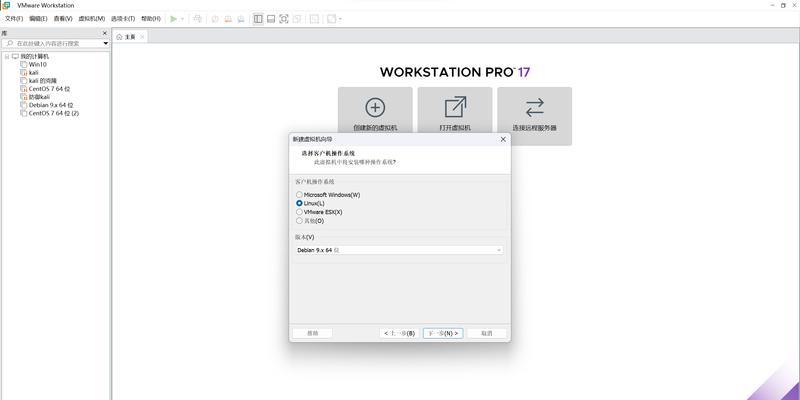Open the 选项卡(T) menu
The height and width of the screenshot is (400, 800).
click(x=123, y=19)
